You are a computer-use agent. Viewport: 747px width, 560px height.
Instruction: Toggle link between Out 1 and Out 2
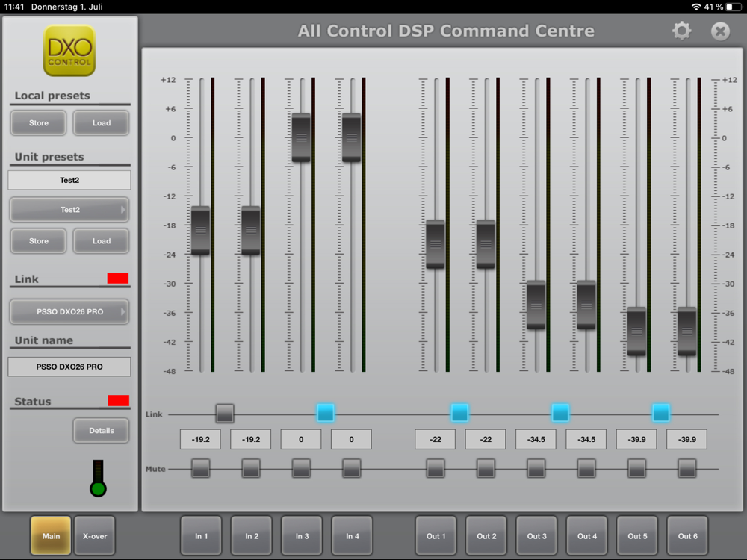(x=459, y=413)
